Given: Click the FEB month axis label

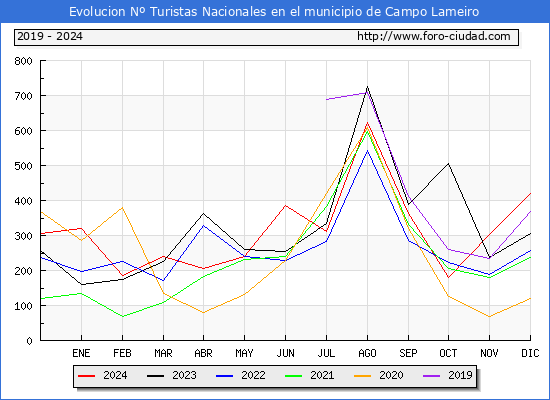Looking at the screenshot, I should pyautogui.click(x=122, y=353).
